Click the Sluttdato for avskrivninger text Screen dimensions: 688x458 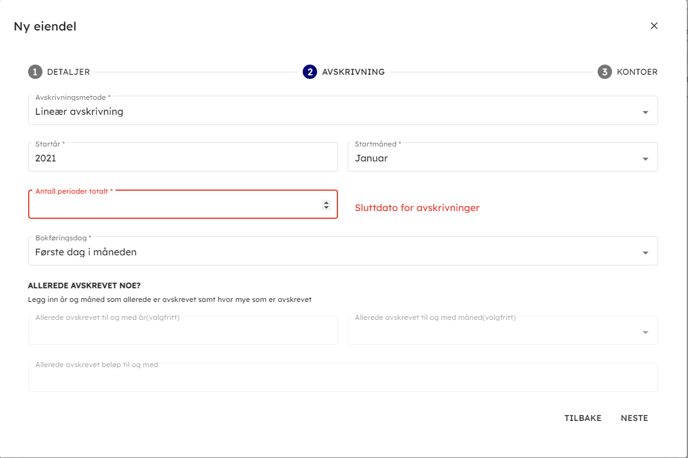point(417,208)
